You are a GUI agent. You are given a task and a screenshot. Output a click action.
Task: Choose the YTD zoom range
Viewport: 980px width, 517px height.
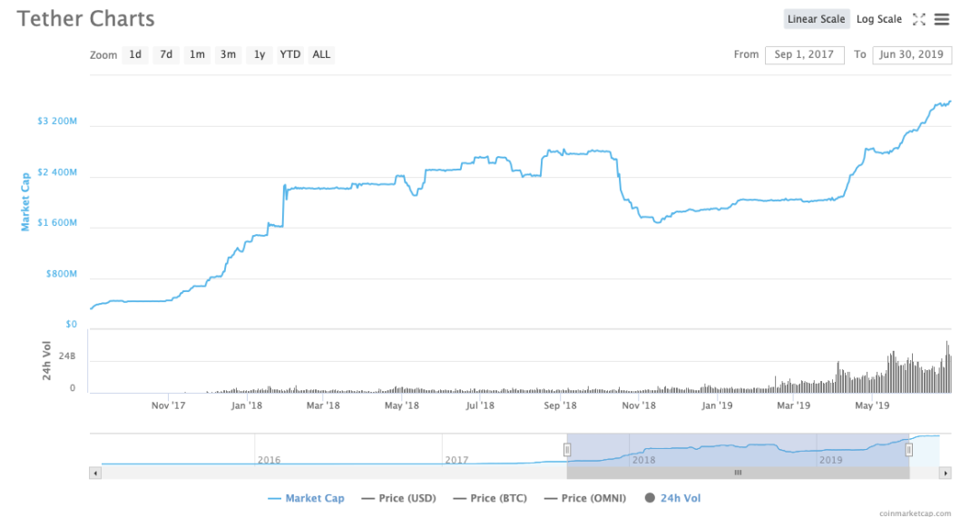[x=290, y=55]
